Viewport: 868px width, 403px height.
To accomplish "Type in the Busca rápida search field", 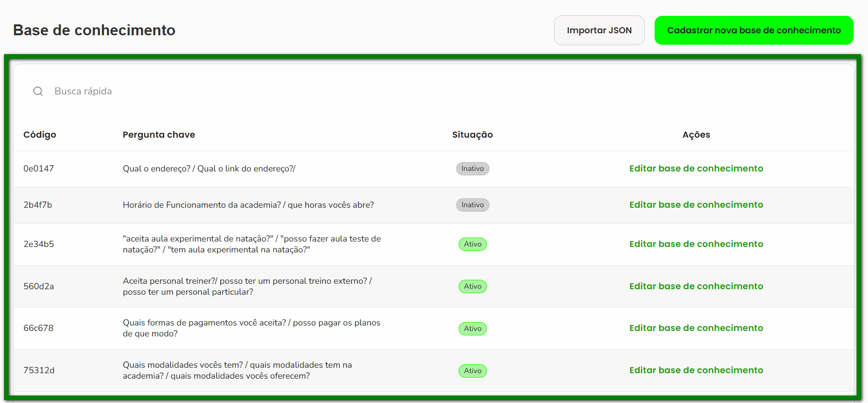I will [x=199, y=91].
